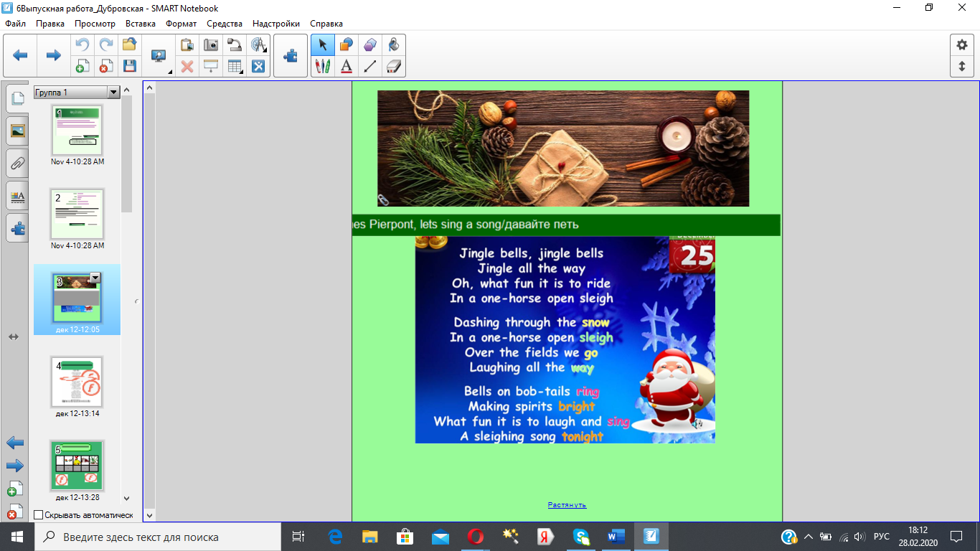Open page 3 thumbnail dropdown menu
The image size is (980, 551).
point(95,278)
